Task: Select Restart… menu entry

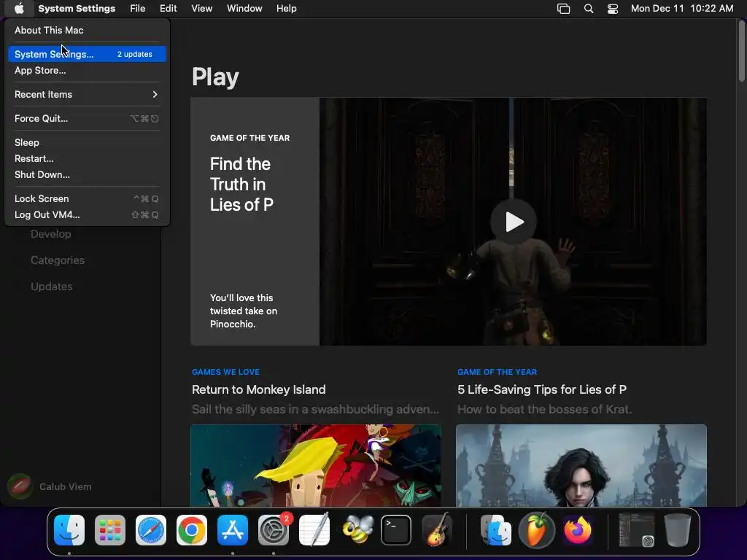Action: pyautogui.click(x=87, y=158)
